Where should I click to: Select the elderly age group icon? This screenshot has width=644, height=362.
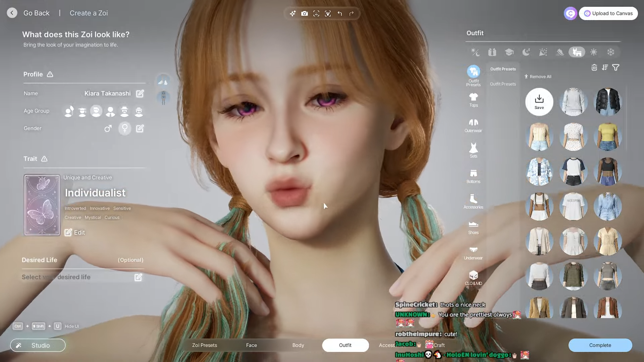(x=139, y=111)
